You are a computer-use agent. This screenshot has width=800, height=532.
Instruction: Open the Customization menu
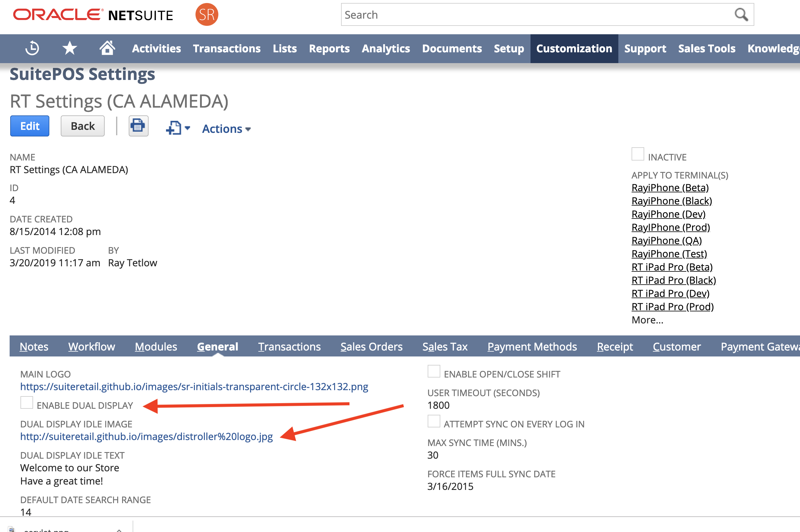574,48
